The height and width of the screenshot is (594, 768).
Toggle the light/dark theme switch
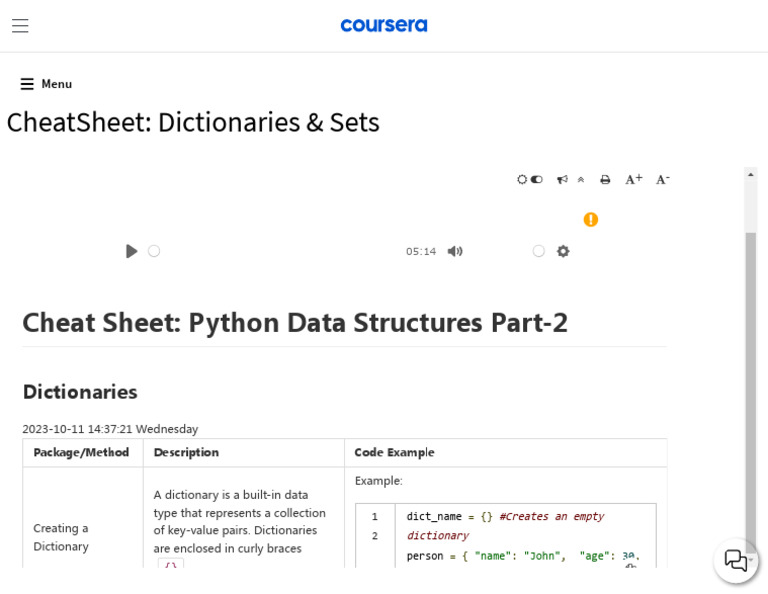click(x=530, y=180)
